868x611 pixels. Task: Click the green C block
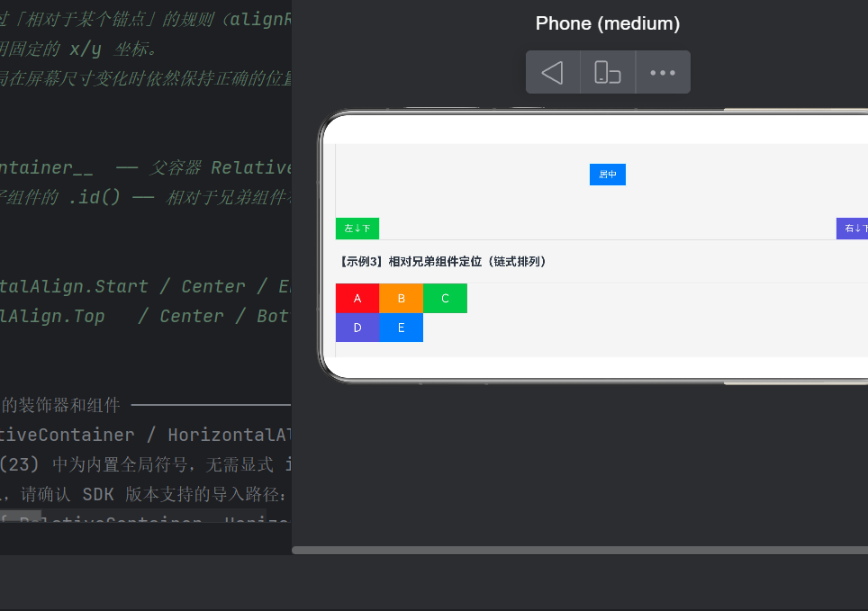tap(445, 299)
